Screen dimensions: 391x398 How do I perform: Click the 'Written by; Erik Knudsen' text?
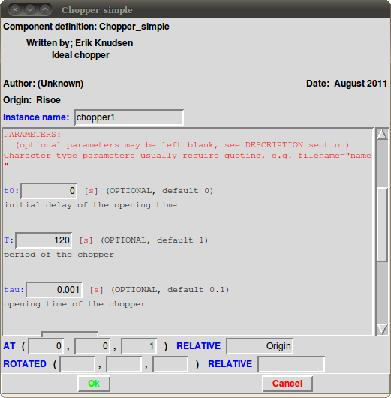point(80,43)
